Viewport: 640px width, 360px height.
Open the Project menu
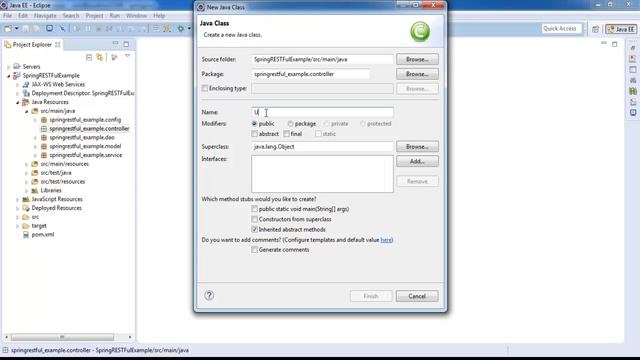click(x=94, y=16)
